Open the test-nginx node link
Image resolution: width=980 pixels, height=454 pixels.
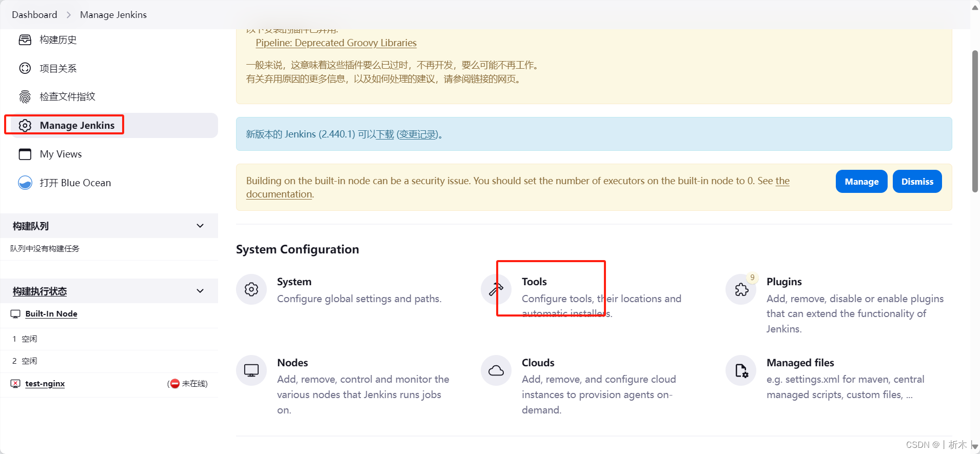(45, 384)
